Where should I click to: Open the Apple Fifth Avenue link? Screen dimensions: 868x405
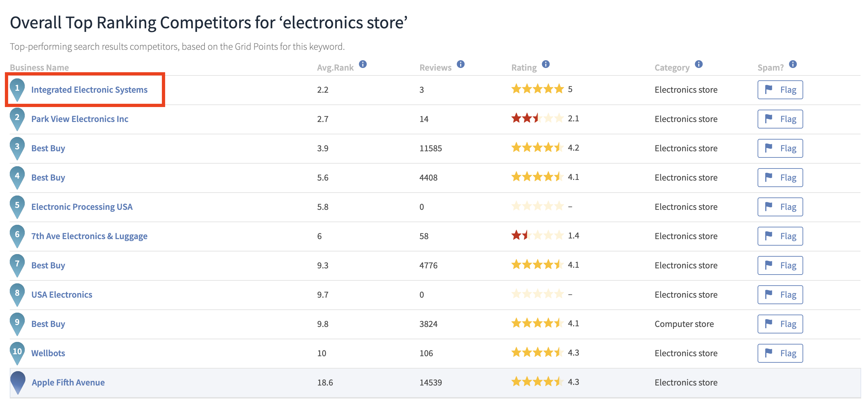point(68,383)
